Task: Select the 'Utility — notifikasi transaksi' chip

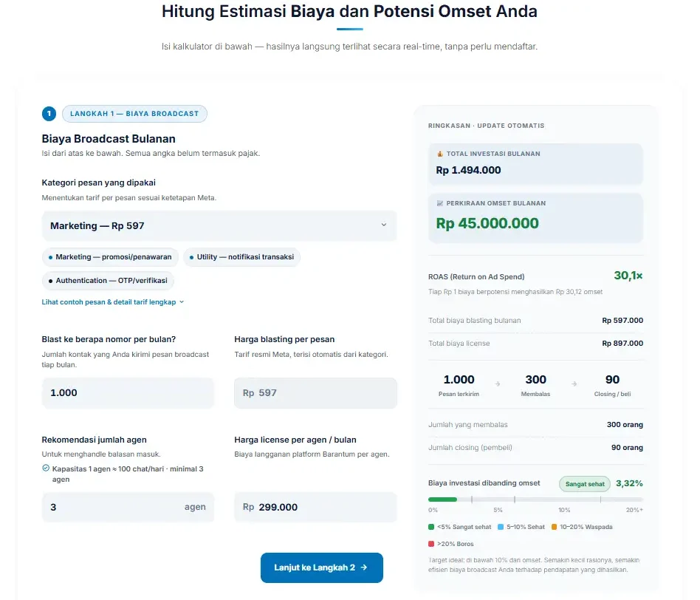Action: (x=241, y=257)
